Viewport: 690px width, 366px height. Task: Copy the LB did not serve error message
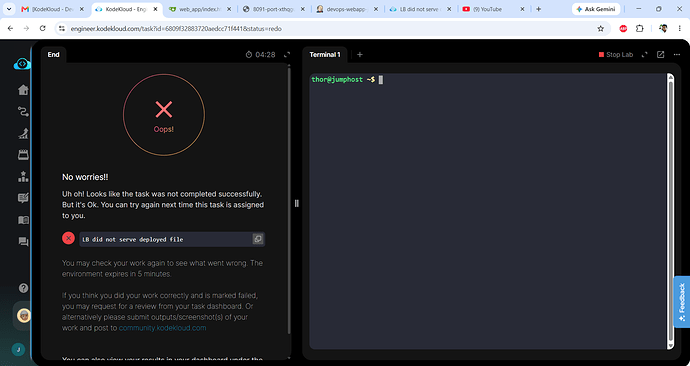tap(258, 239)
